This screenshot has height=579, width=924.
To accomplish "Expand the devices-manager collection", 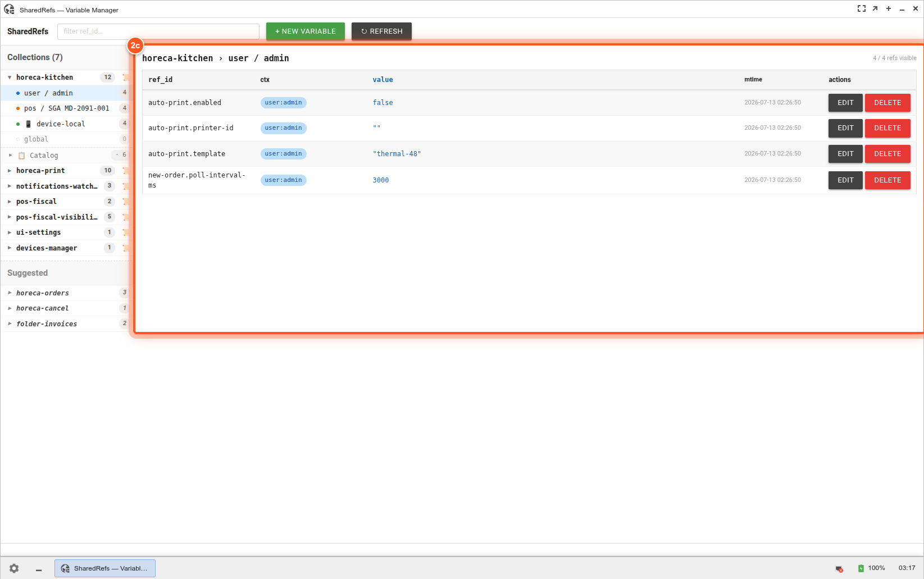I will click(10, 248).
